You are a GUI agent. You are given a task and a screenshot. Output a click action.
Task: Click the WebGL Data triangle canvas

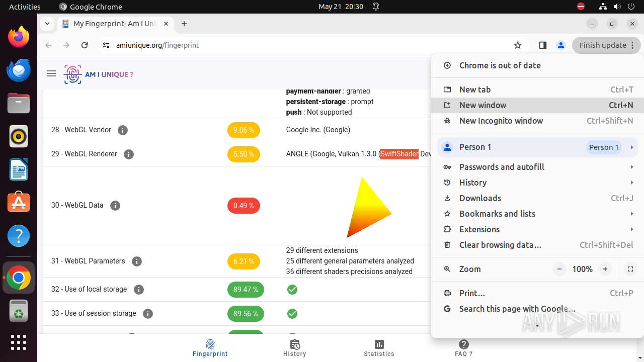pos(369,207)
